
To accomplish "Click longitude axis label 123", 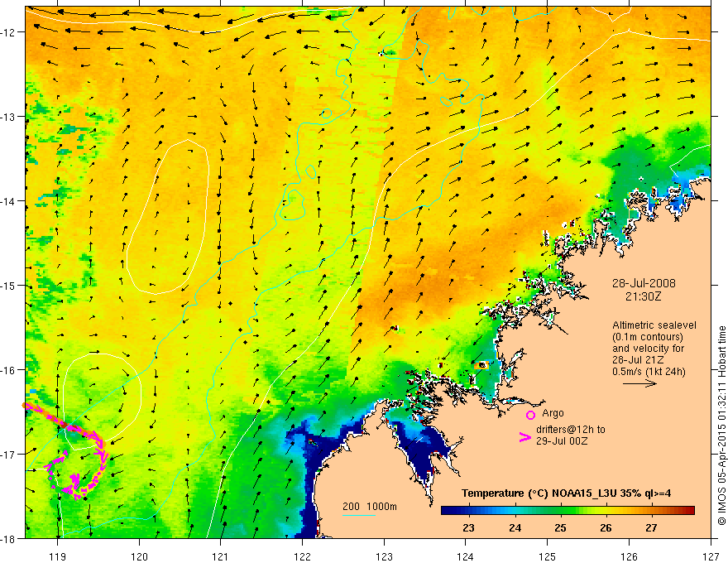I will tap(384, 556).
